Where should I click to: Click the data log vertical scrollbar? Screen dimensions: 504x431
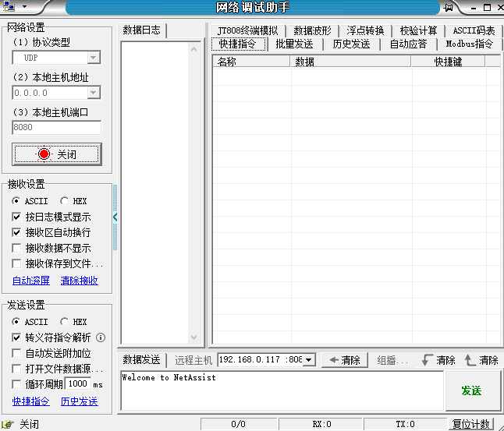coord(194,193)
